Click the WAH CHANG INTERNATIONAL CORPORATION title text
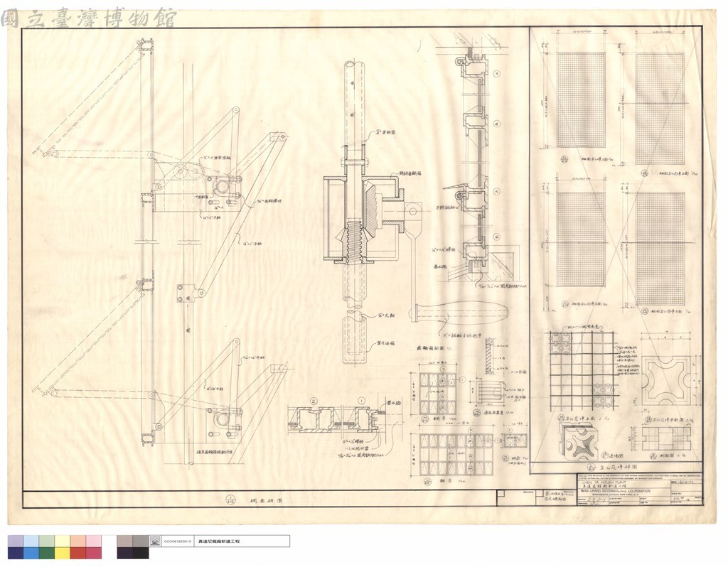The height and width of the screenshot is (567, 728). [x=614, y=490]
